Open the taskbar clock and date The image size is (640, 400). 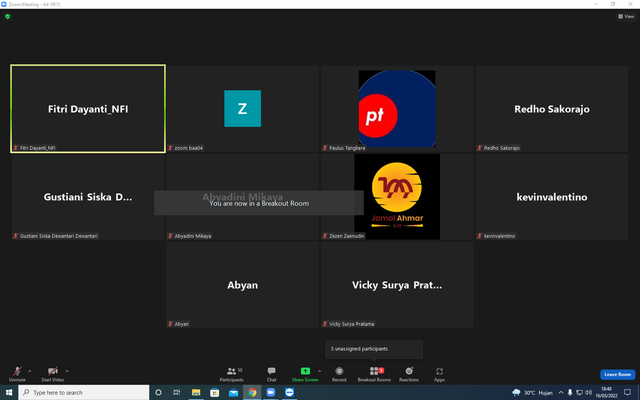coord(606,392)
